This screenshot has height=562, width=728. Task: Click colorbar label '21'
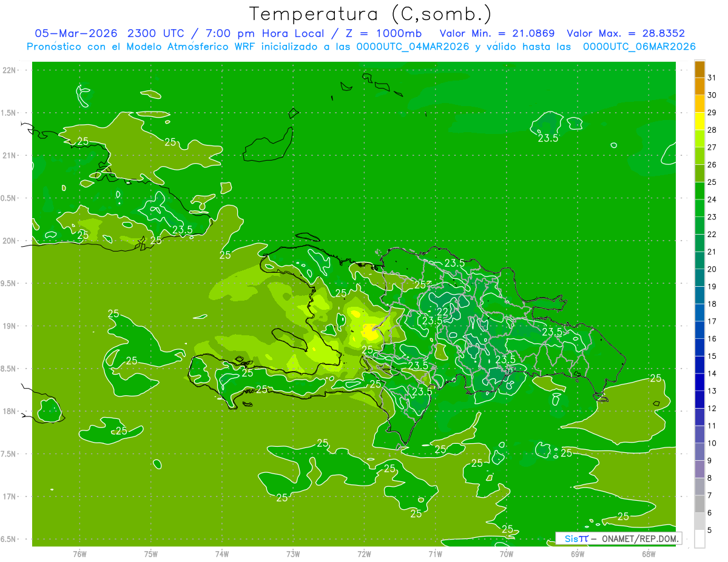tap(712, 252)
